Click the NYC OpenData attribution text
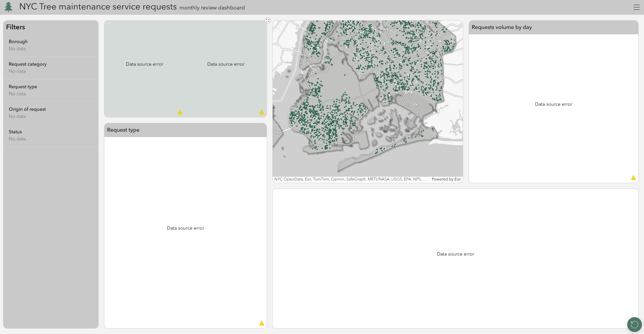This screenshot has height=334, width=644. 350,179
